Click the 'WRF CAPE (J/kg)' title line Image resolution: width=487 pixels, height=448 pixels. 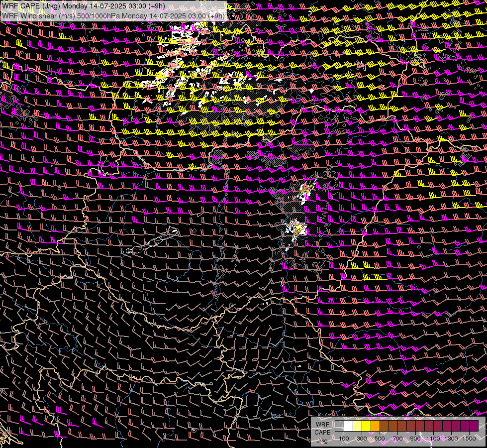click(83, 6)
